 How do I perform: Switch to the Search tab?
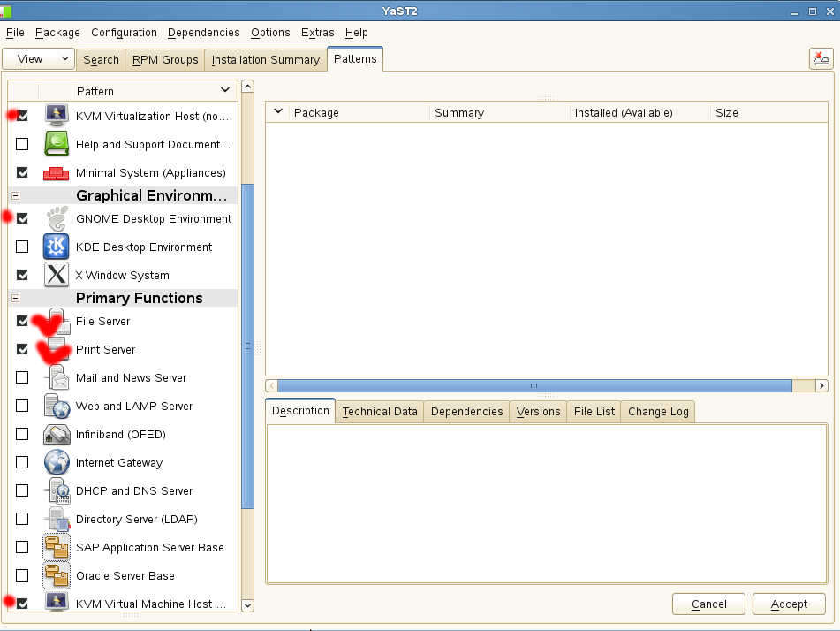101,59
